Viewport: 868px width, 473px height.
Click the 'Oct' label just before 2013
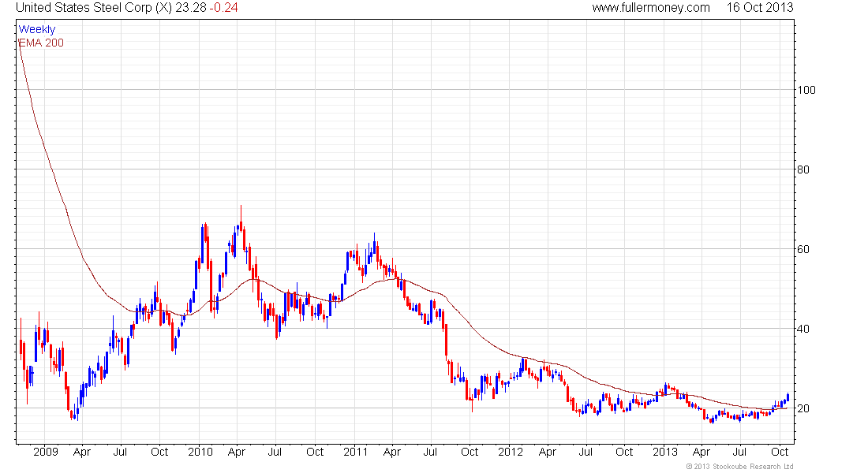[x=624, y=452]
